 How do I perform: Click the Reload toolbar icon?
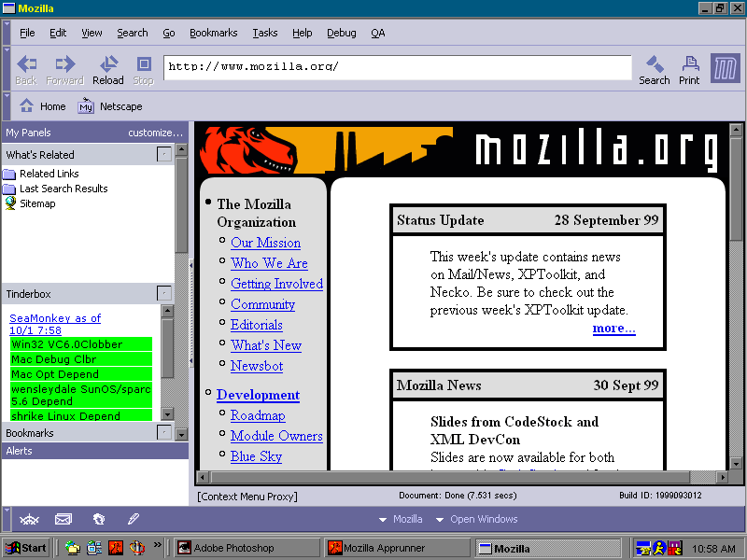point(107,67)
